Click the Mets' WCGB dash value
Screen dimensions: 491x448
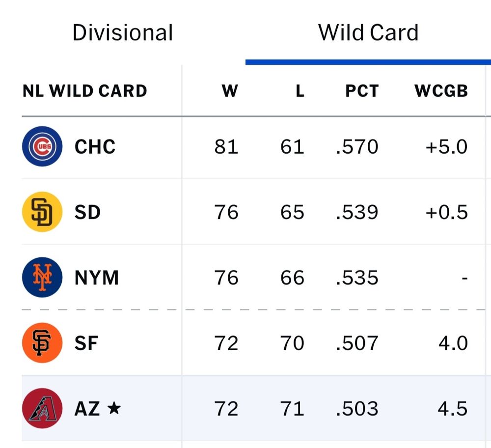(x=464, y=277)
